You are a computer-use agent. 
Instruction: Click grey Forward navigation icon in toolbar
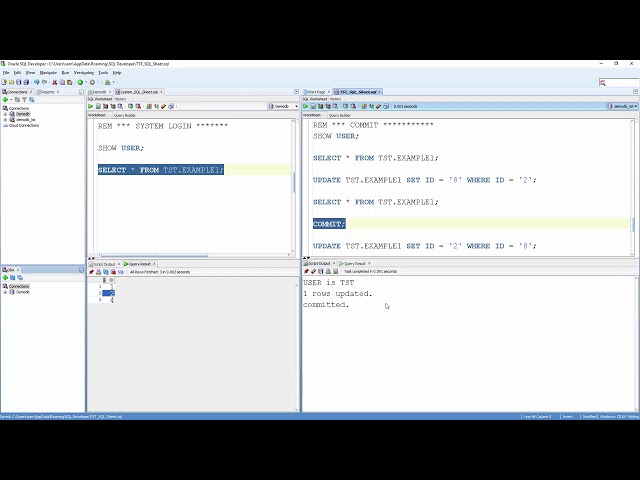click(92, 82)
